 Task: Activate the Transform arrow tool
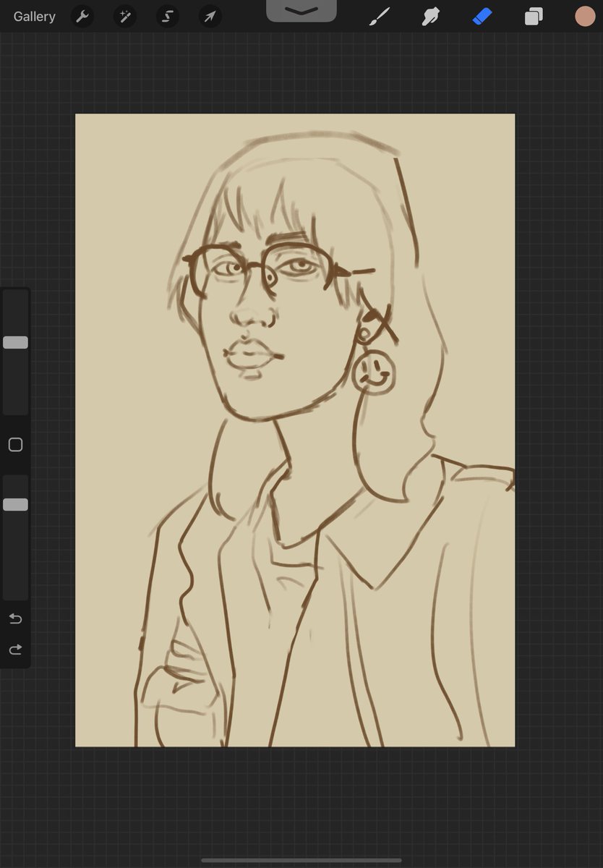[x=210, y=17]
